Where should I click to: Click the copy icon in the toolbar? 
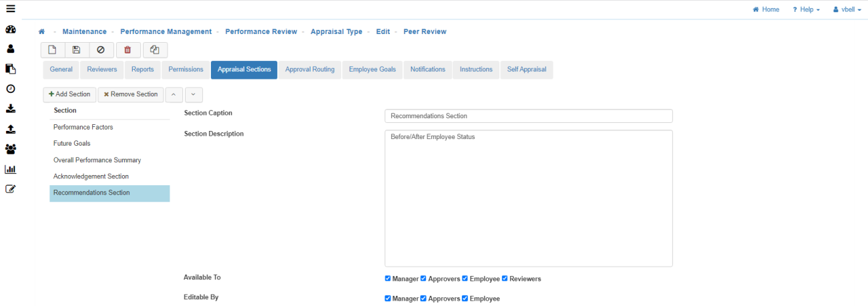[155, 50]
